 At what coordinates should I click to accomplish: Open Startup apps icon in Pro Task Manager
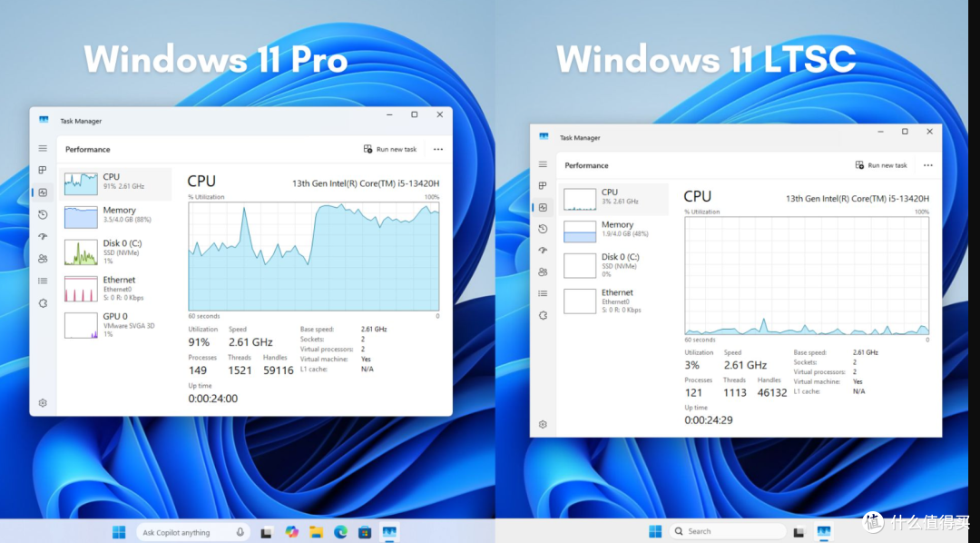click(x=43, y=236)
